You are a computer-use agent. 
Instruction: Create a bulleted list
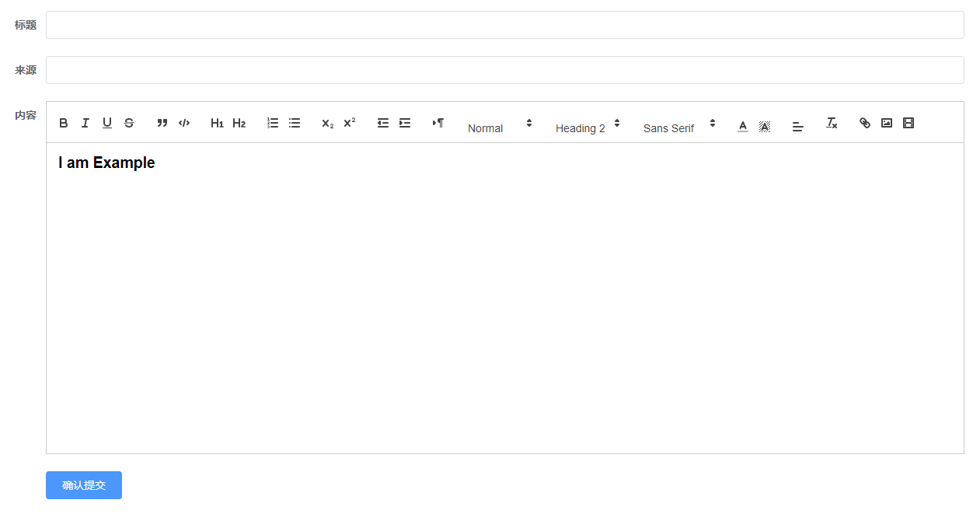point(295,123)
